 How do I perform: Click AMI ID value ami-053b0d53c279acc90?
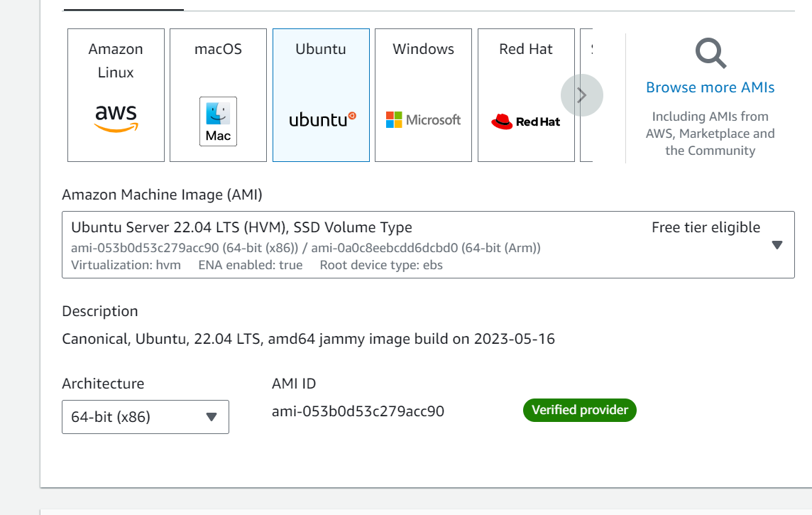tap(358, 411)
